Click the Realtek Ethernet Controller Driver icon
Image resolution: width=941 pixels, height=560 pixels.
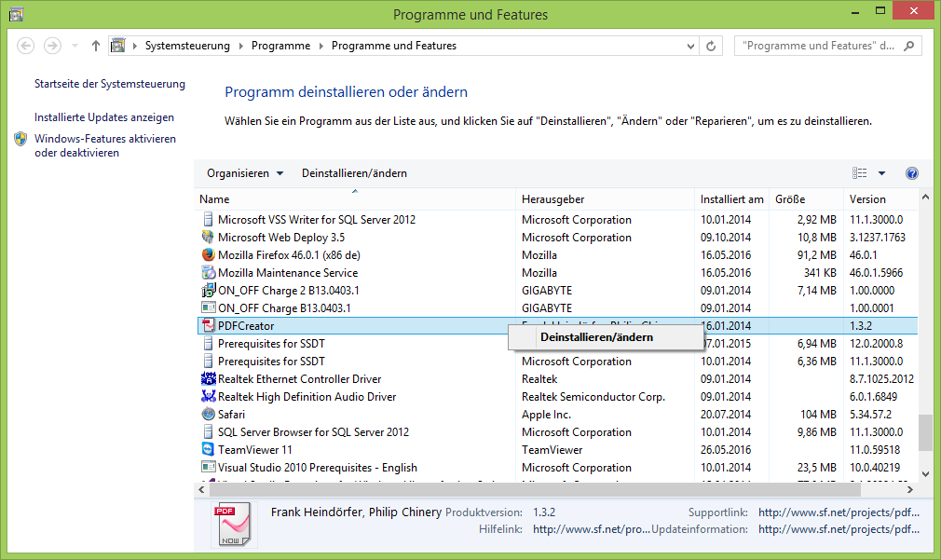tap(209, 378)
